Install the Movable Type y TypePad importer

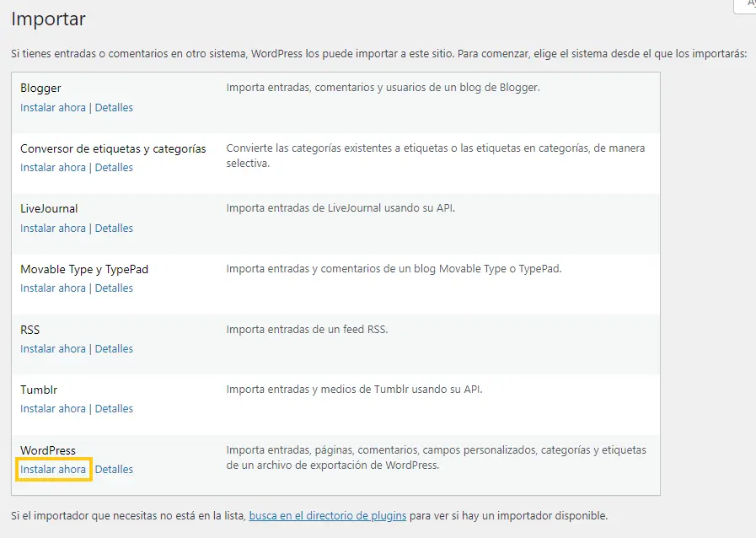click(53, 288)
